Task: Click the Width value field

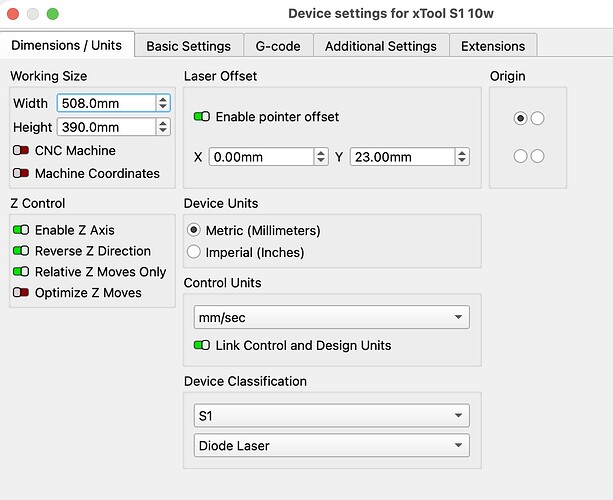Action: click(x=106, y=103)
